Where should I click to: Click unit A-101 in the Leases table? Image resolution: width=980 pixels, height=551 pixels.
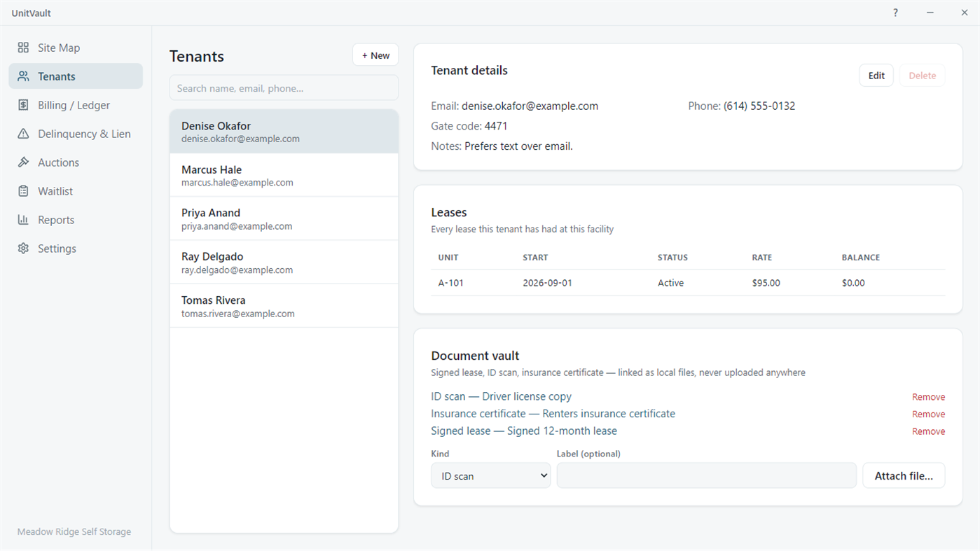click(x=451, y=283)
